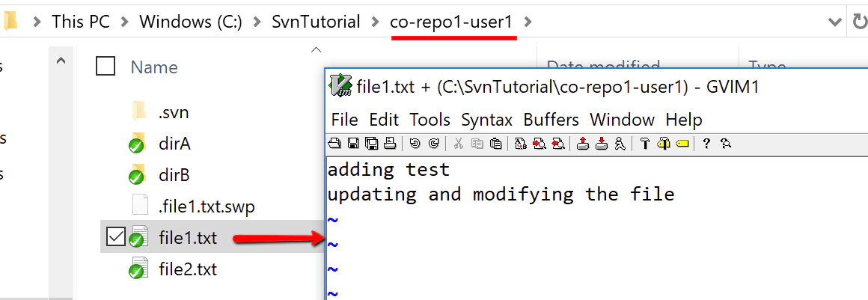
Task: Expand the chevron after Windows (C:)
Action: pos(257,22)
